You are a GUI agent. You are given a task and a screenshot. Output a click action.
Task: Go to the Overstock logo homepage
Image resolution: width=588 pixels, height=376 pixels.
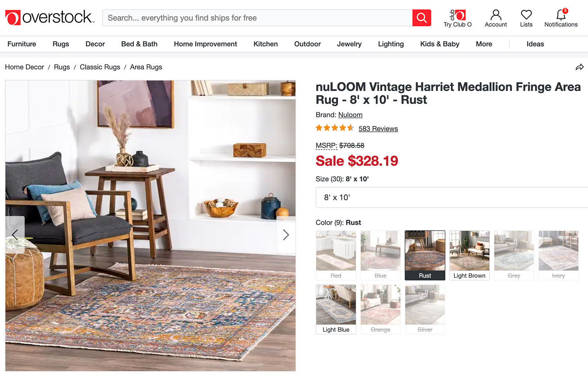coord(50,17)
